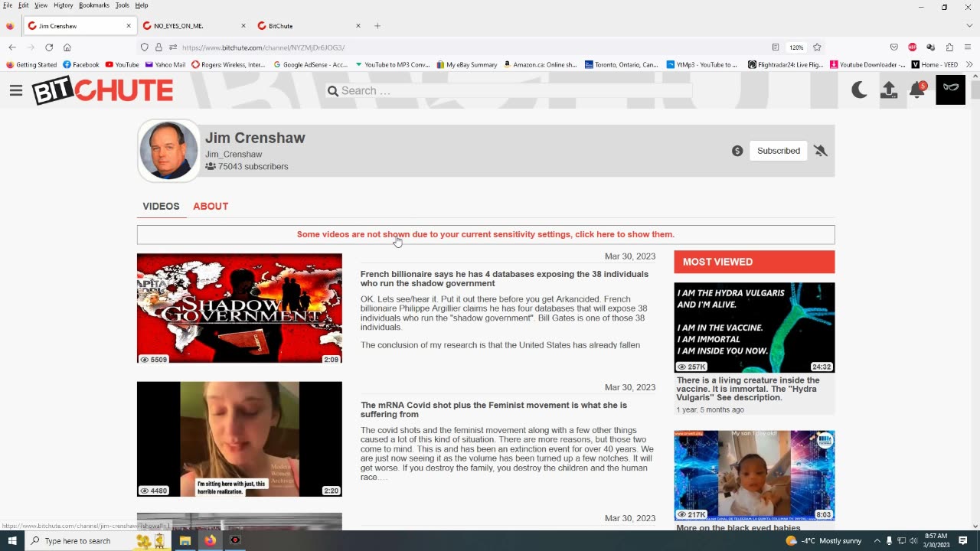Click the BitChute logo

[x=103, y=91]
